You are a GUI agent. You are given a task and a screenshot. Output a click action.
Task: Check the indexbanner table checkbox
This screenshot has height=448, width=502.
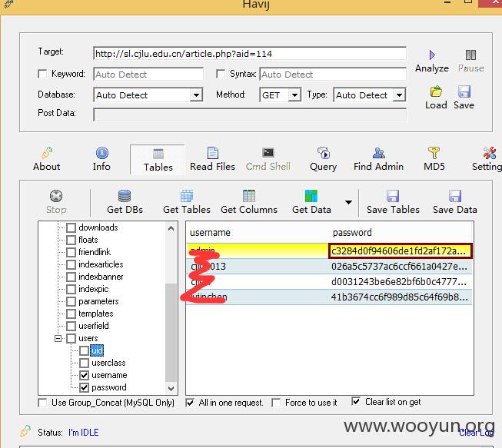71,277
